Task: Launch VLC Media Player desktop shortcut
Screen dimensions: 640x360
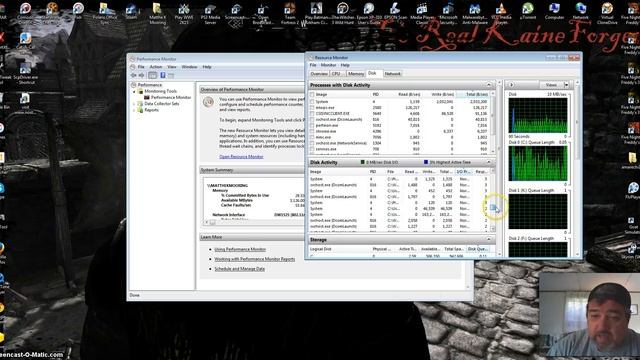Action: (501, 13)
